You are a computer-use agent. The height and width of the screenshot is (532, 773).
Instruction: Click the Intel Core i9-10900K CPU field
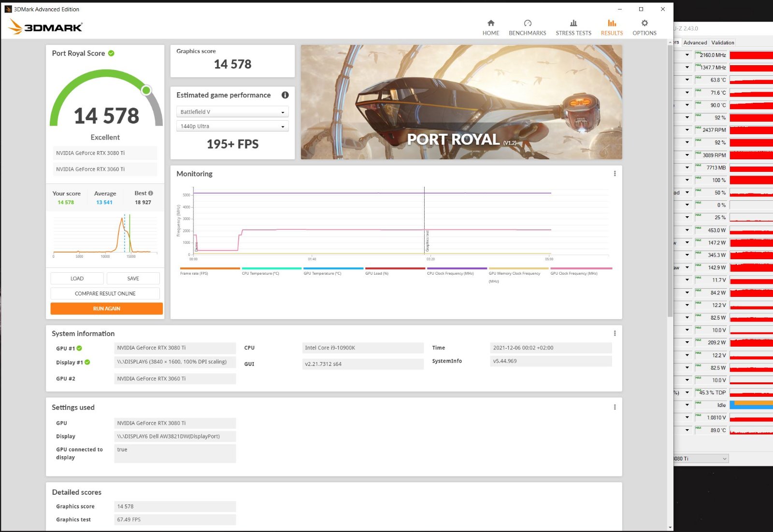click(x=363, y=348)
